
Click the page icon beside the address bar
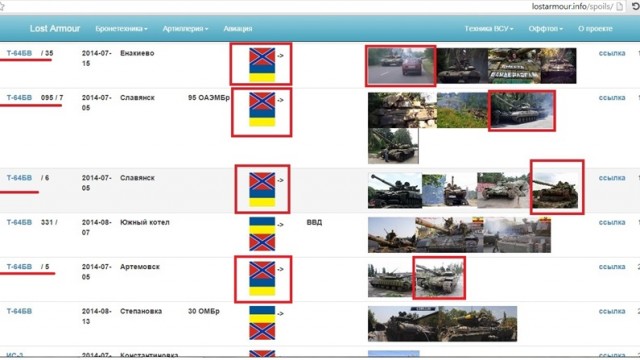tap(620, 6)
